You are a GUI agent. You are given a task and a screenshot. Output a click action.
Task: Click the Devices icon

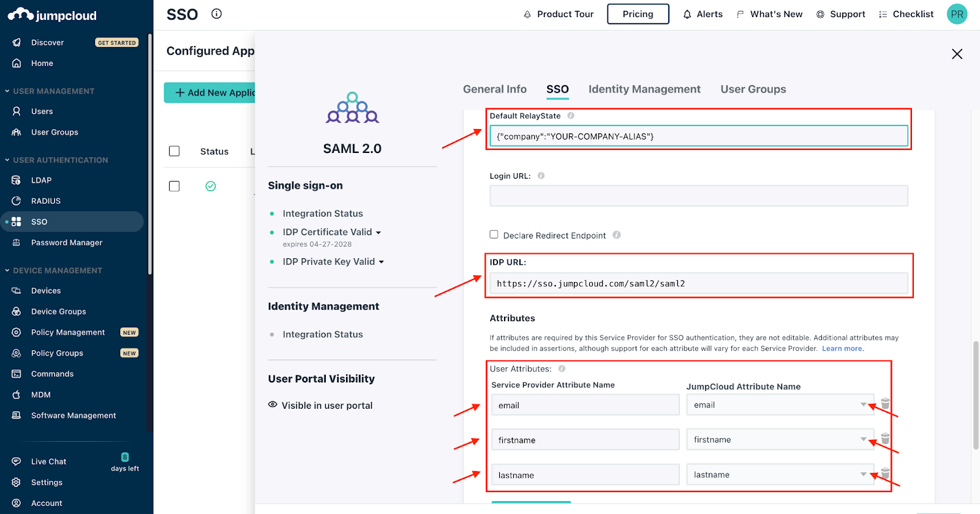point(17,291)
